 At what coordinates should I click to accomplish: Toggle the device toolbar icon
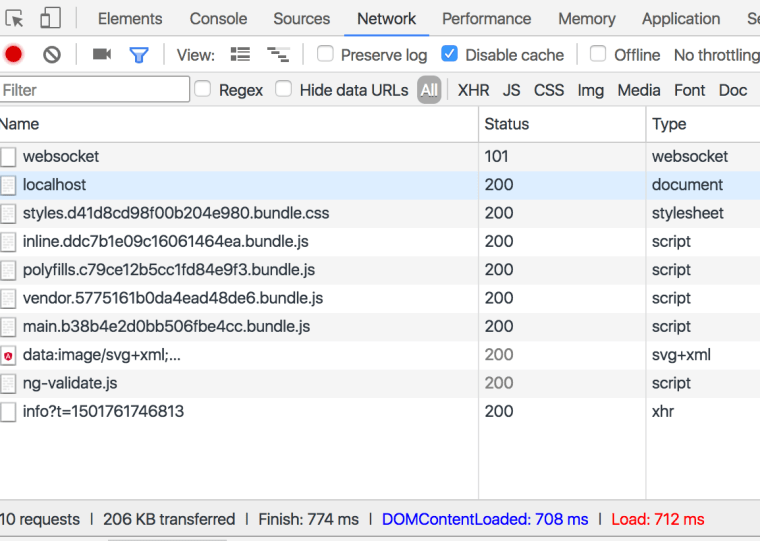pos(50,19)
